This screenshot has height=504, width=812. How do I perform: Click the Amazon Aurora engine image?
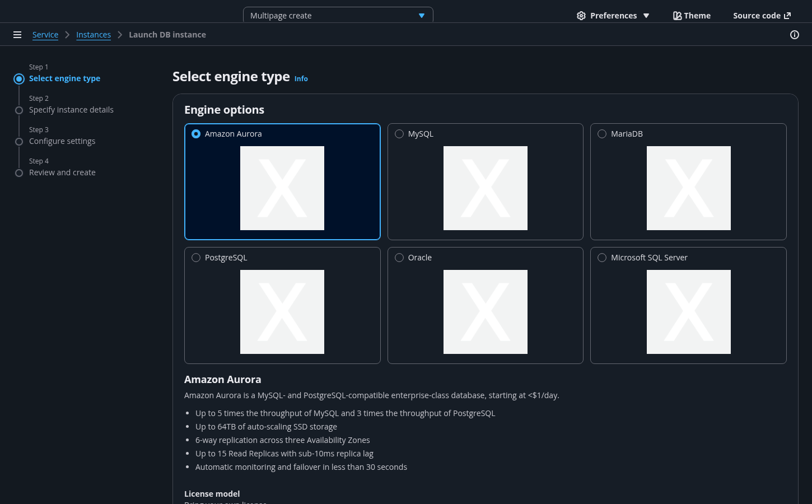click(282, 188)
